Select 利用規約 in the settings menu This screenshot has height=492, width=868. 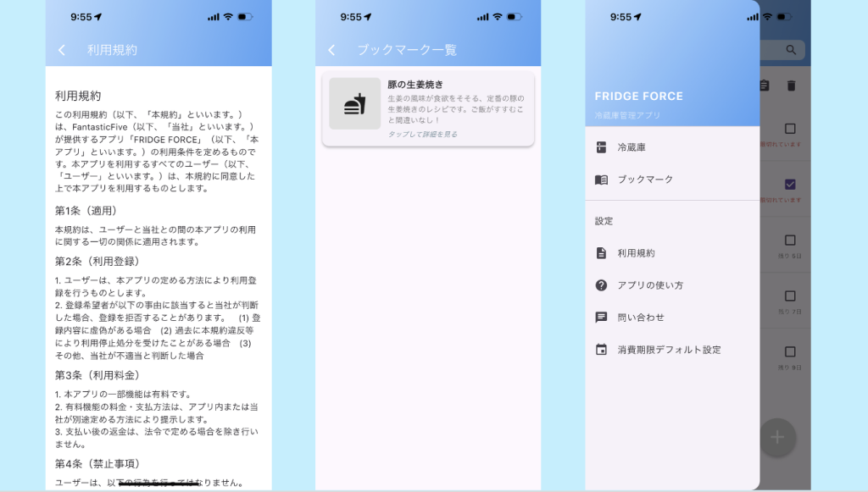pos(636,253)
